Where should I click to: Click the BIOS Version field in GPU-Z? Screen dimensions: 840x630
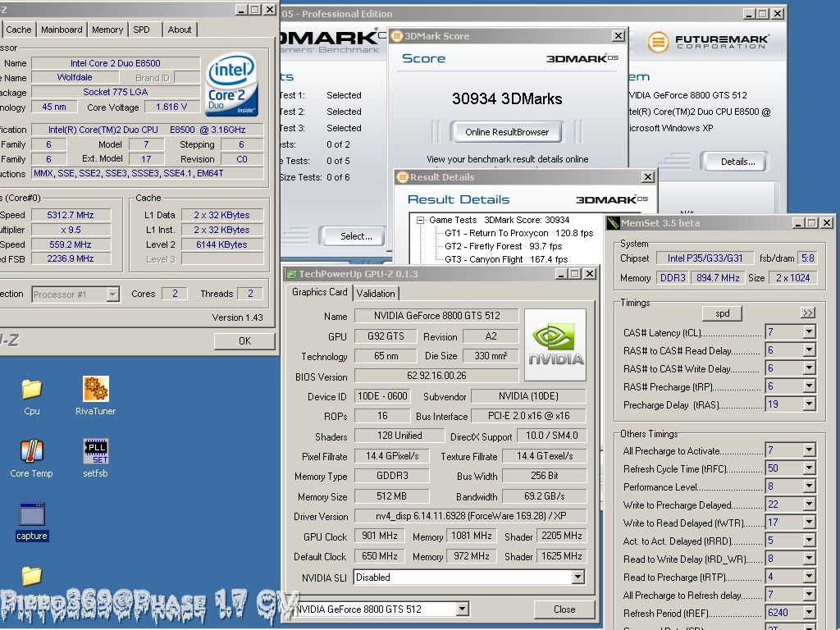pyautogui.click(x=436, y=376)
